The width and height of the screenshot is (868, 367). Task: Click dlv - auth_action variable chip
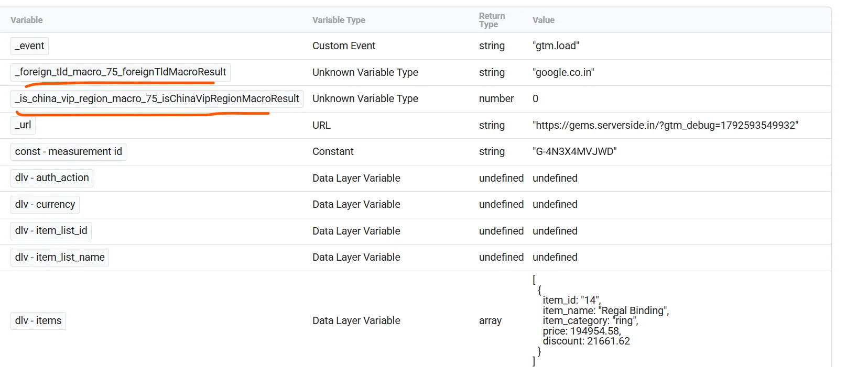52,178
